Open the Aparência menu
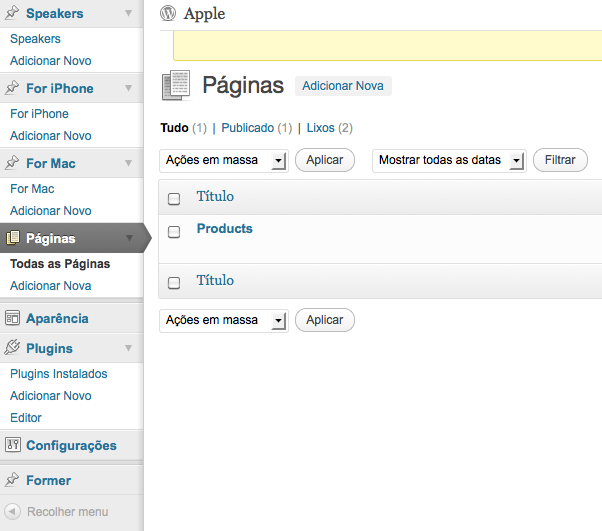The width and height of the screenshot is (602, 531). 58,318
